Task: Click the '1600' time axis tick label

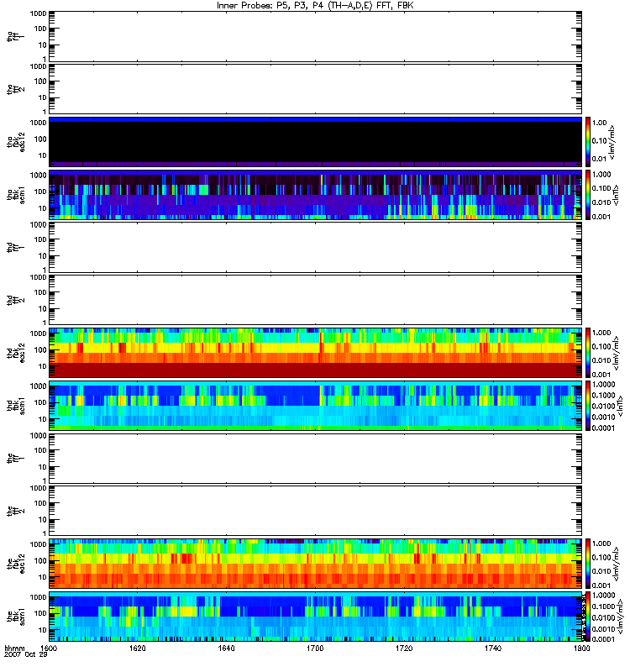Action: [50, 648]
